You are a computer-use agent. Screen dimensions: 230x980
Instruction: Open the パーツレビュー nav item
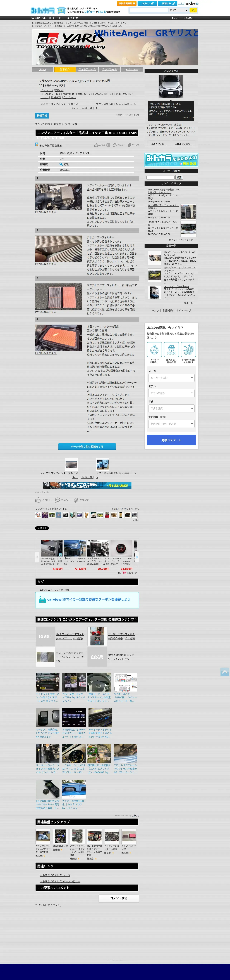pos(57,18)
